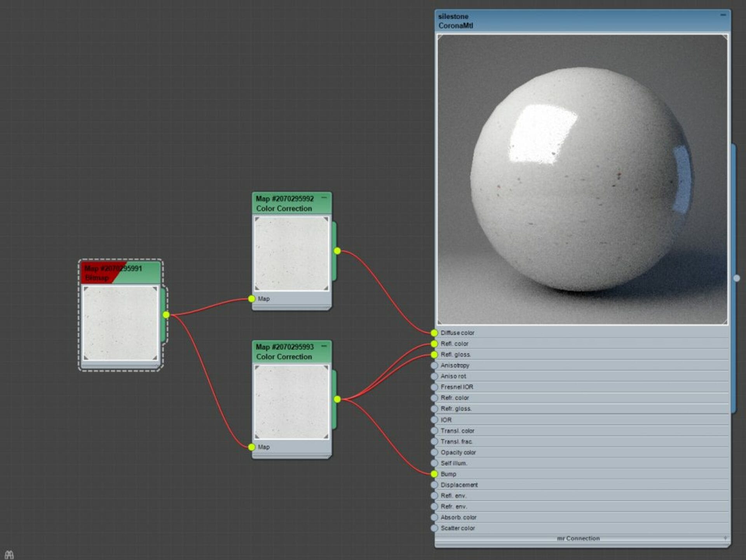Click the Opacity color input socket

pyautogui.click(x=434, y=452)
